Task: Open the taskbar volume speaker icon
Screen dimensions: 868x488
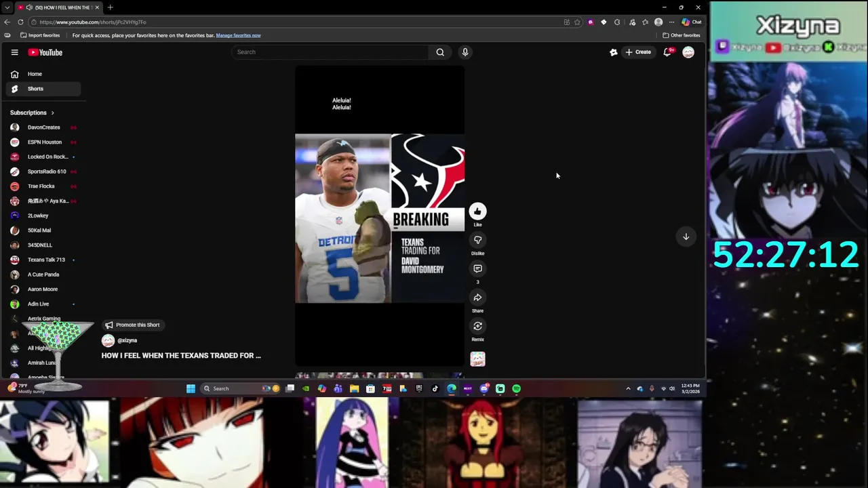Action: [672, 388]
